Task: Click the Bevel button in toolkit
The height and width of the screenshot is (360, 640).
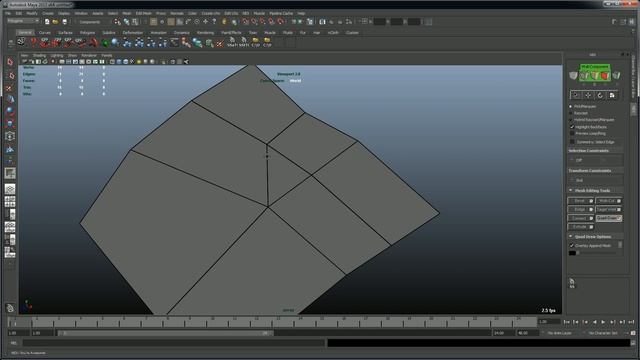Action: coord(581,201)
